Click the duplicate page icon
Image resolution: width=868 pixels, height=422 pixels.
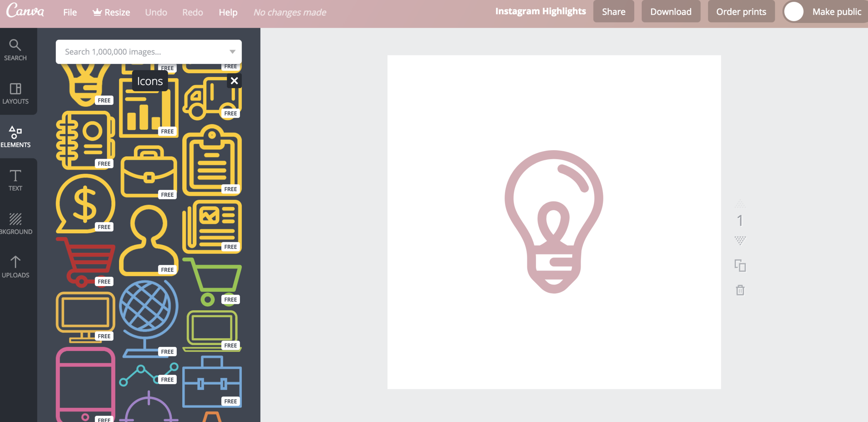pos(740,265)
